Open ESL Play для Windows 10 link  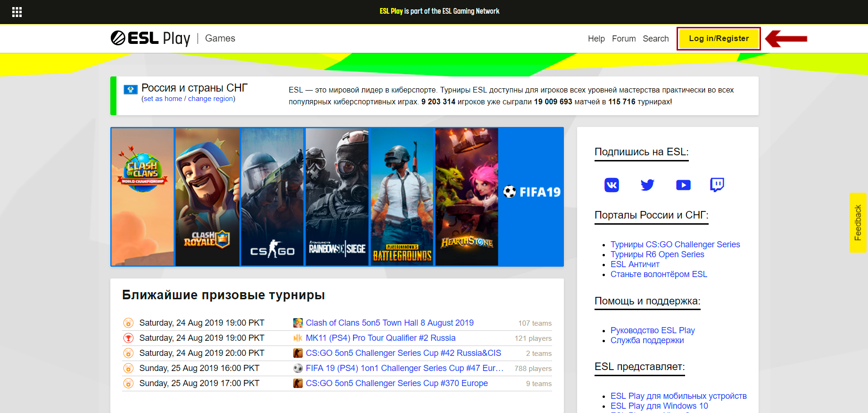[x=659, y=406]
